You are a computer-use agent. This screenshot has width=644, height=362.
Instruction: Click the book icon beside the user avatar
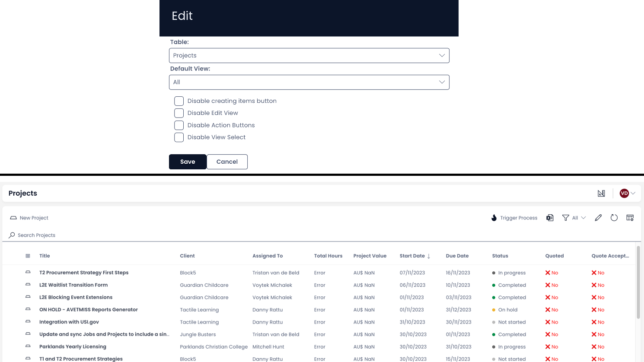point(601,194)
